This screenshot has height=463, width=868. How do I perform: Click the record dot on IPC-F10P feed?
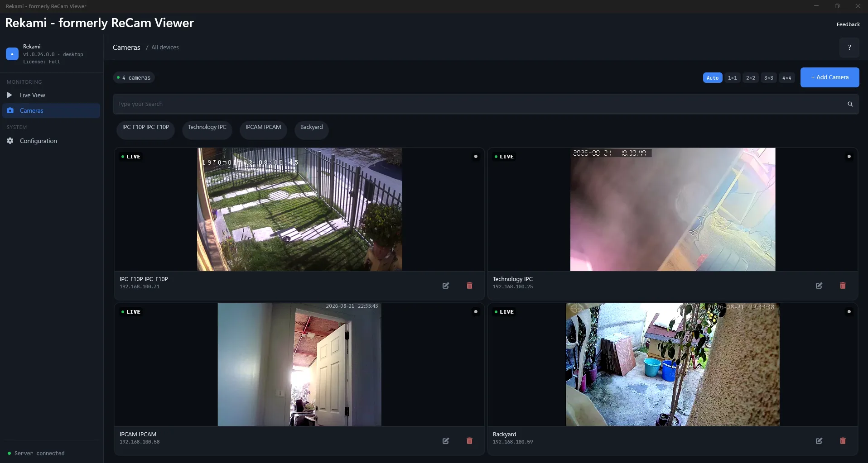coord(476,157)
